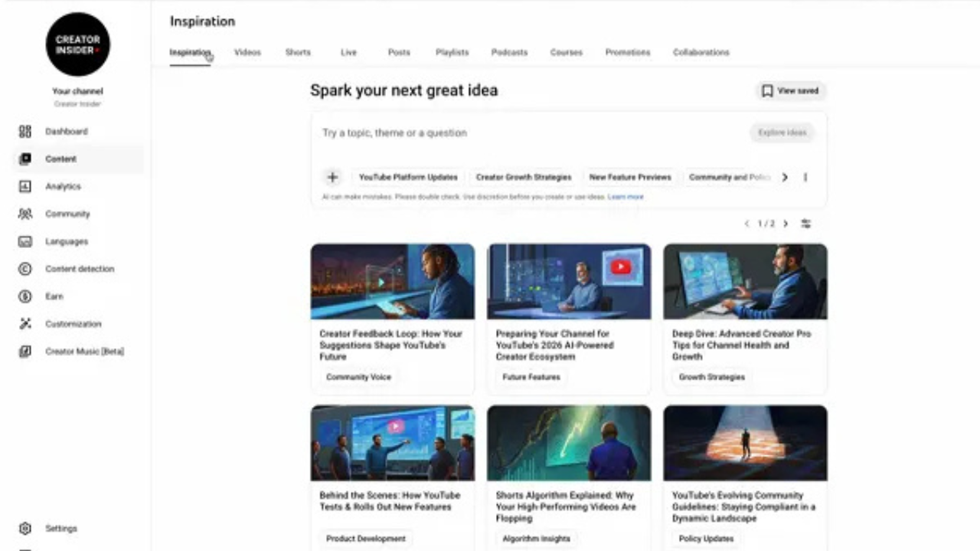
Task: Click the Customization wand icon
Action: [x=25, y=324]
